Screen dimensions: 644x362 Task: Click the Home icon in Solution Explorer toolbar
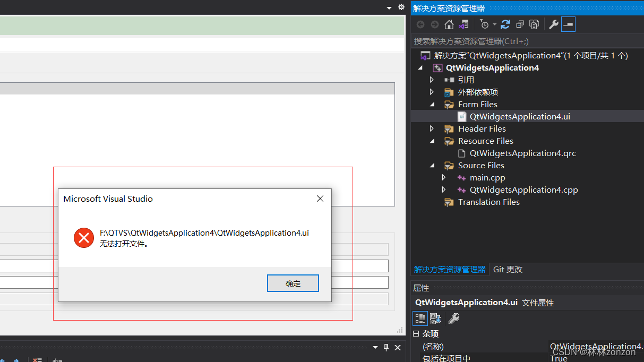449,24
